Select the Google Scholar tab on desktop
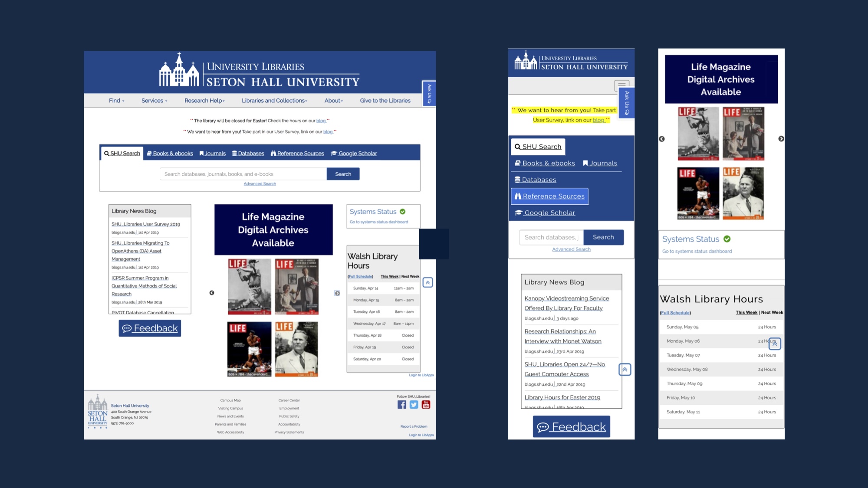This screenshot has height=488, width=868. (x=354, y=154)
